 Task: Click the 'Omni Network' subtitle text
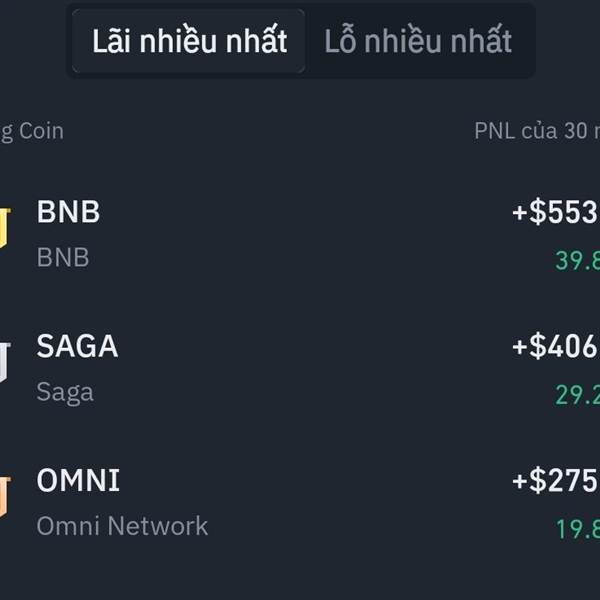point(122,526)
